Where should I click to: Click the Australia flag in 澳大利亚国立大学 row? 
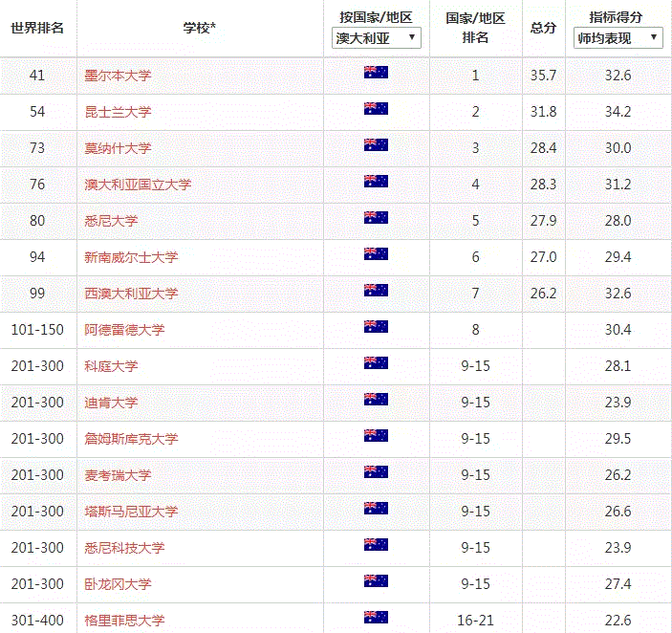(x=376, y=182)
